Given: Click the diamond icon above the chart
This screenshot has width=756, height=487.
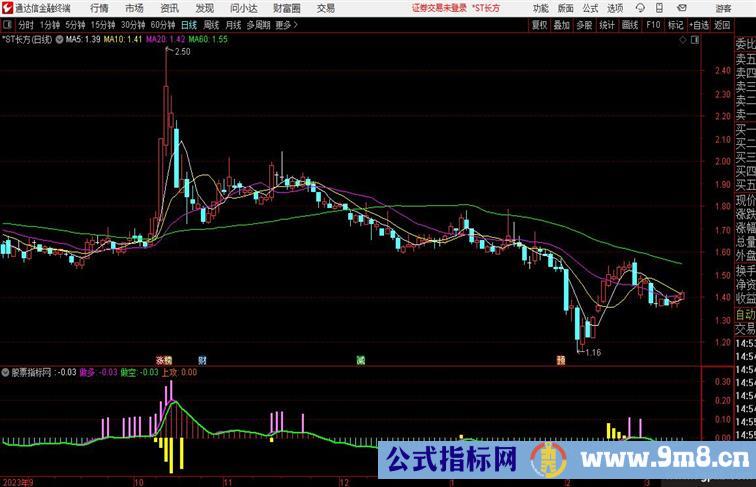Looking at the screenshot, I should (682, 40).
